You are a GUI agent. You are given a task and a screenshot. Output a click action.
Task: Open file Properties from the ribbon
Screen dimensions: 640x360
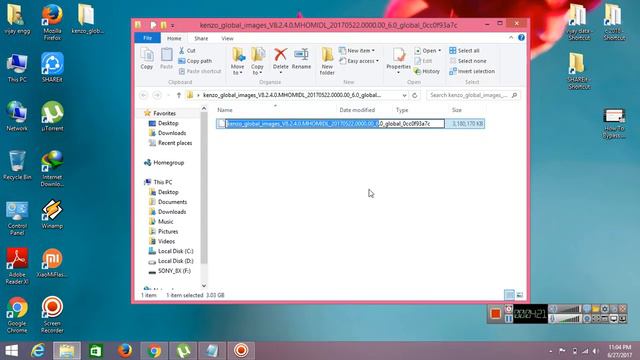coord(398,60)
